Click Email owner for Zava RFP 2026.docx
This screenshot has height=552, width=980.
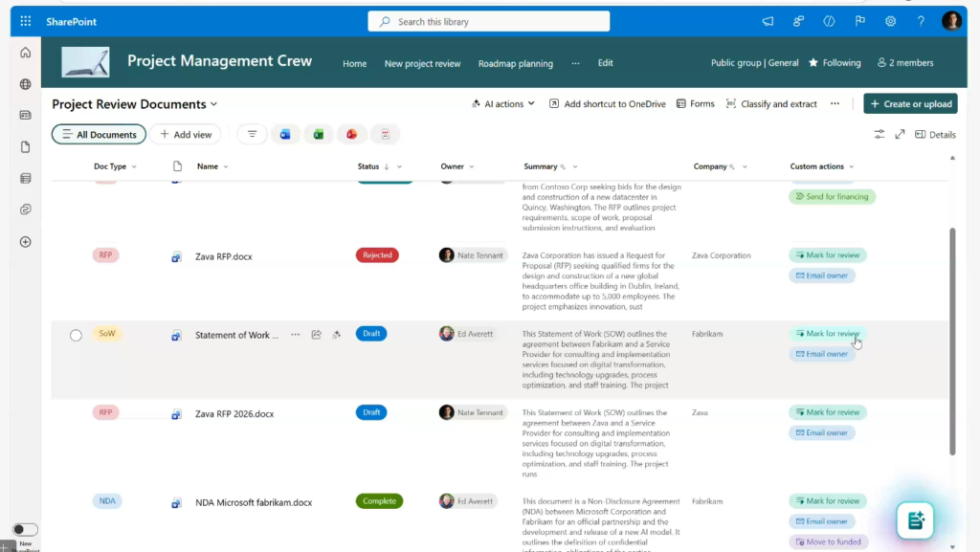[821, 432]
